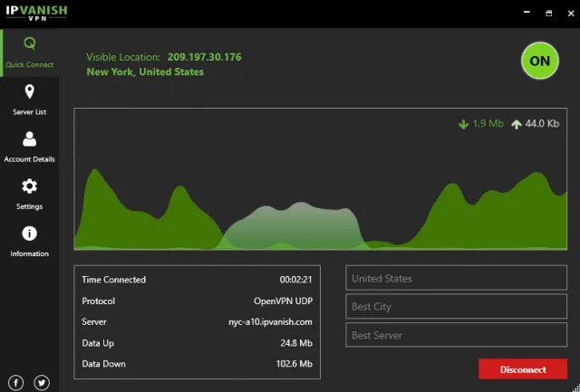The image size is (580, 392).
Task: Click the Time Connected label
Action: pyautogui.click(x=114, y=280)
